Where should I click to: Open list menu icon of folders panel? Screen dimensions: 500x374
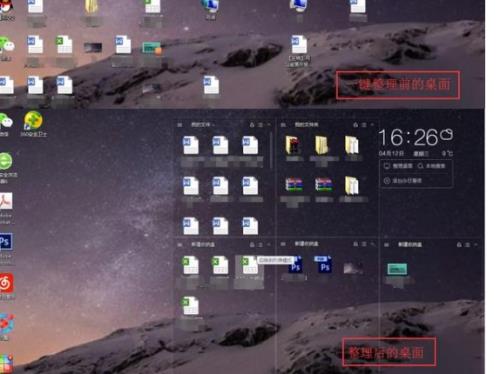click(x=364, y=125)
